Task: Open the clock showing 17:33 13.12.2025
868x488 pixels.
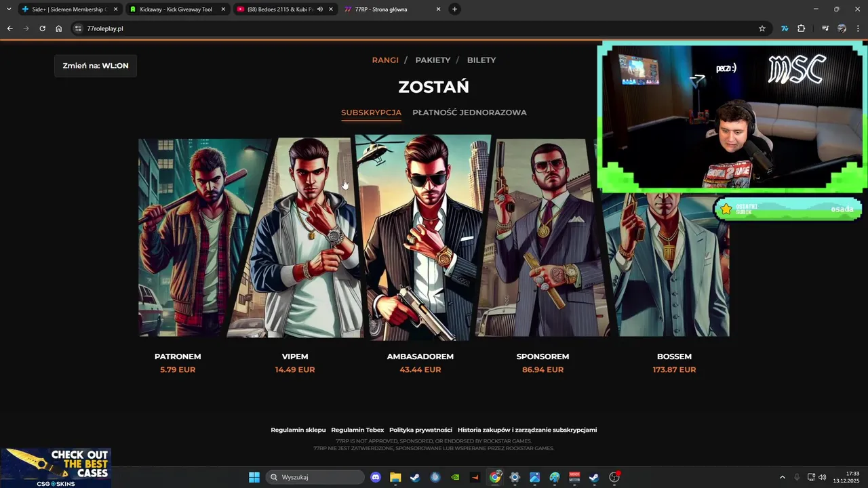Action: pos(847,477)
